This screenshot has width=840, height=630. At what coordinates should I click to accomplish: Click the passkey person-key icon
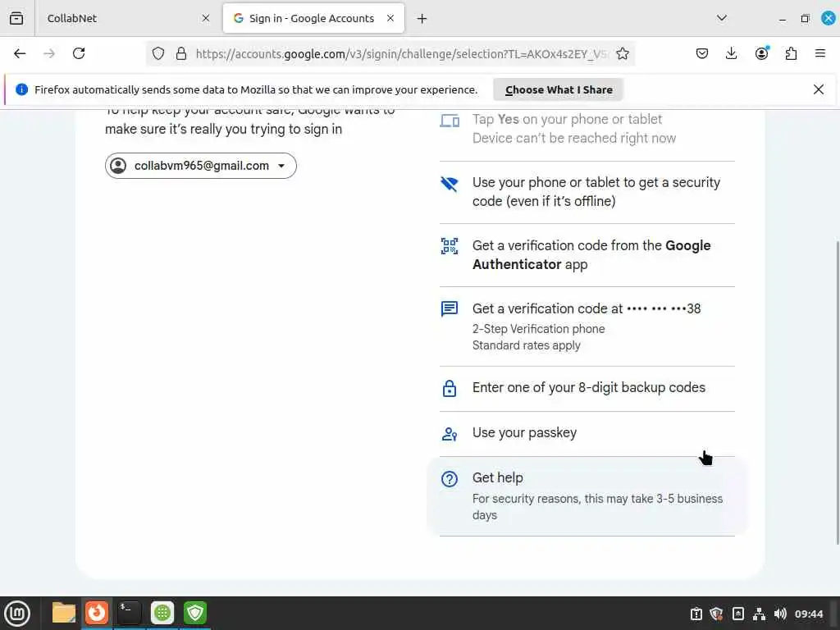(450, 433)
